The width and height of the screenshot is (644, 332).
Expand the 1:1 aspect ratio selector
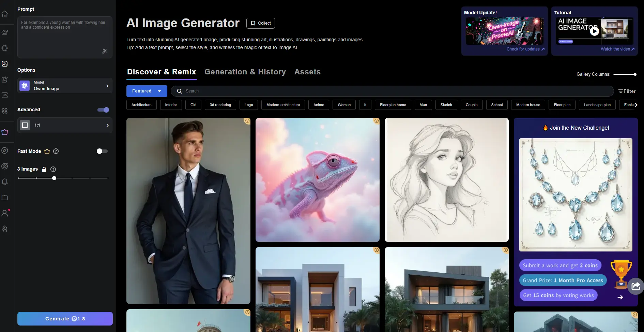coord(65,125)
